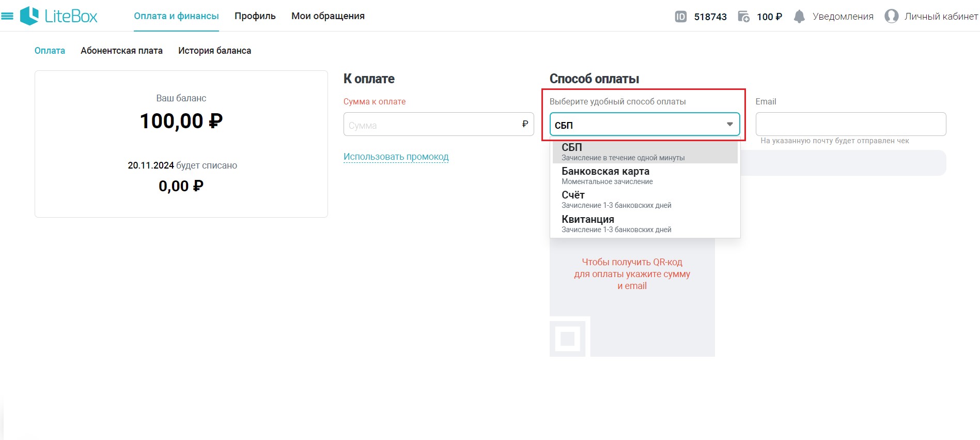Screen dimensions: 980x440
Task: Open История баланса sub-tab
Action: 214,51
